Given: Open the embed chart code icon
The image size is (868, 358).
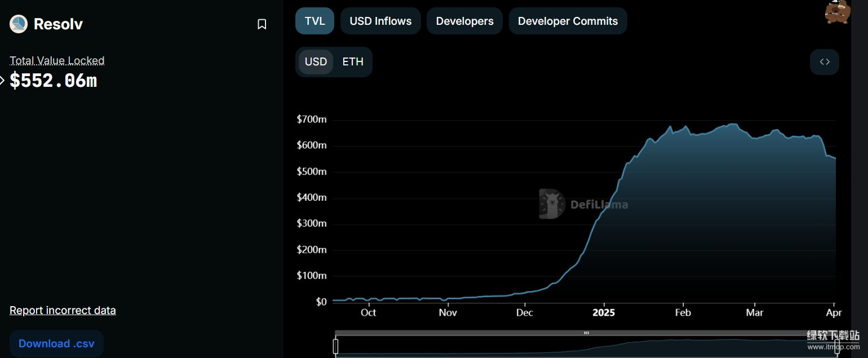Looking at the screenshot, I should click(825, 62).
